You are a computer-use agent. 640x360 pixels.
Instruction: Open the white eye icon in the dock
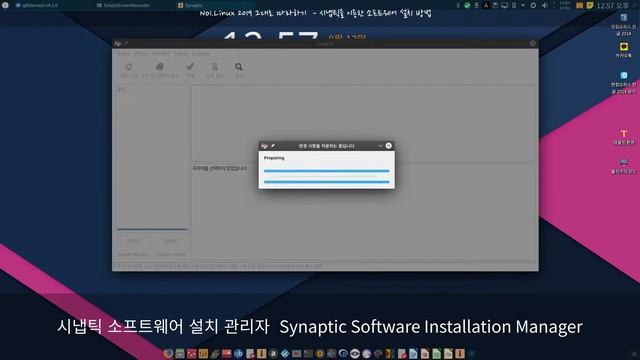(355, 353)
